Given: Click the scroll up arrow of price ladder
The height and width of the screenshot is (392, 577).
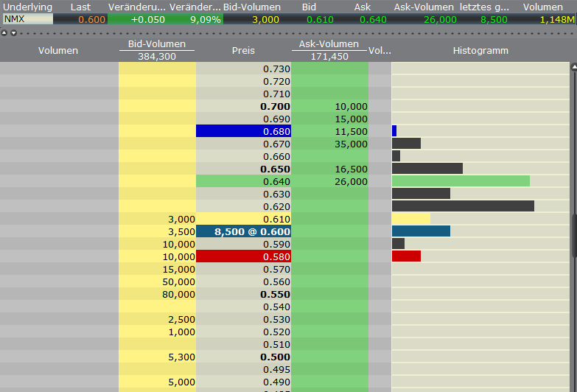Looking at the screenshot, I should 573,68.
